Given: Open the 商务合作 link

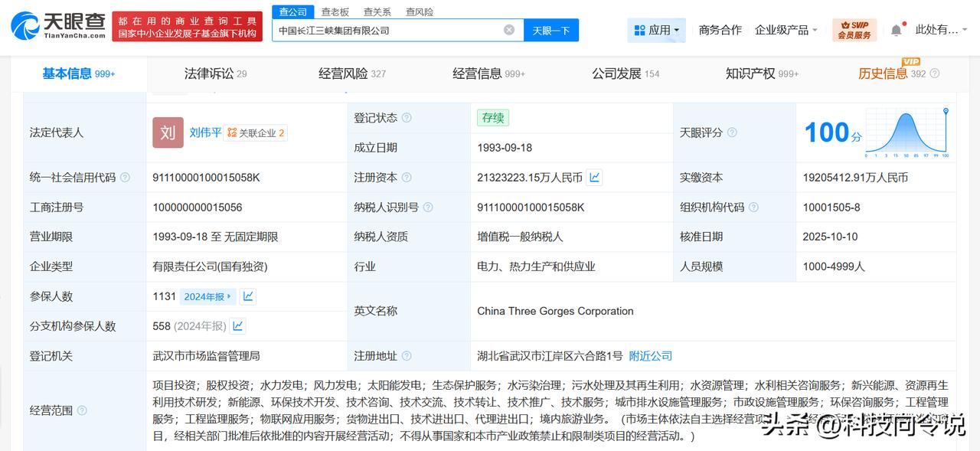Looking at the screenshot, I should coord(720,30).
